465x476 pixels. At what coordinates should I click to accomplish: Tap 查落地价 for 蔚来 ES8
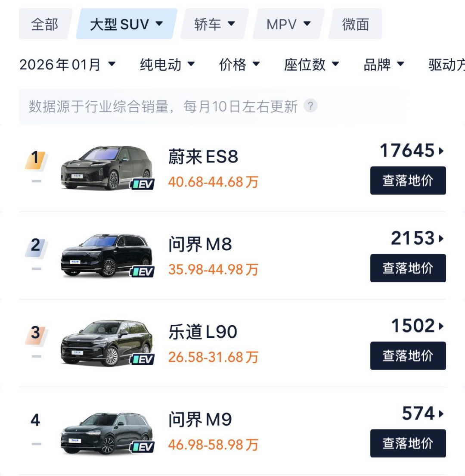coord(408,180)
